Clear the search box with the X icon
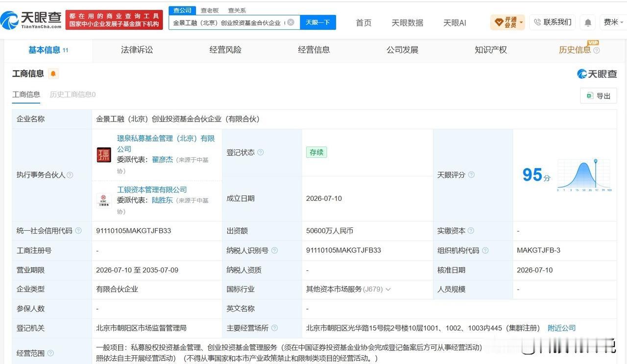 (290, 22)
